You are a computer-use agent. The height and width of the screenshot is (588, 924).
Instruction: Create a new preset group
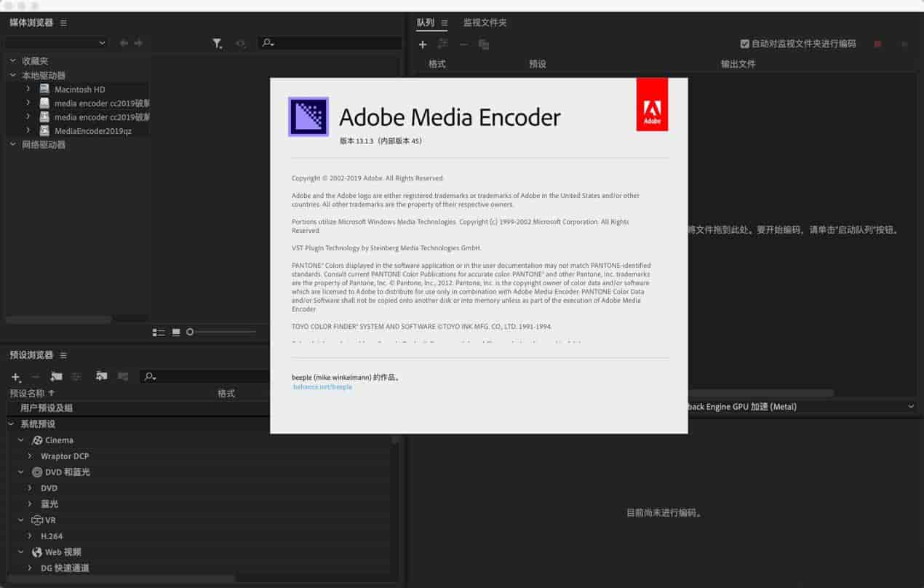click(x=56, y=377)
